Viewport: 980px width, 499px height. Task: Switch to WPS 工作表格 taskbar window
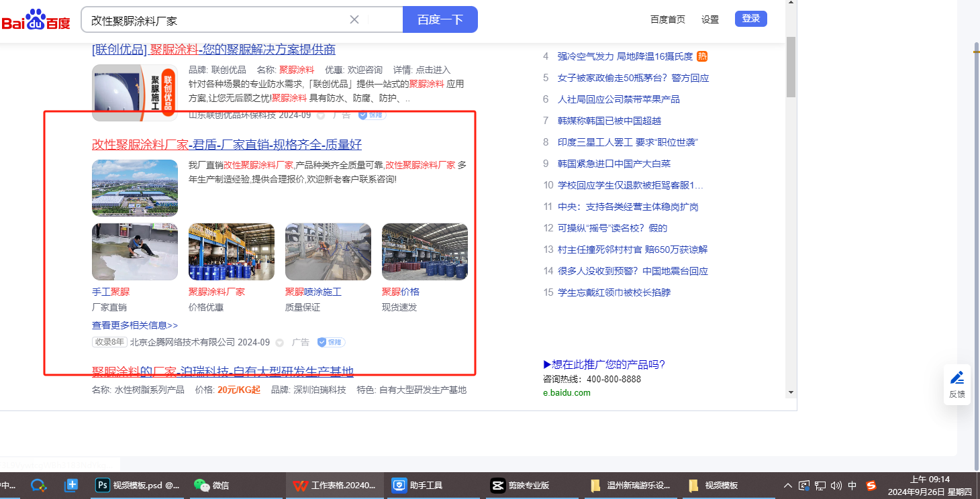336,486
